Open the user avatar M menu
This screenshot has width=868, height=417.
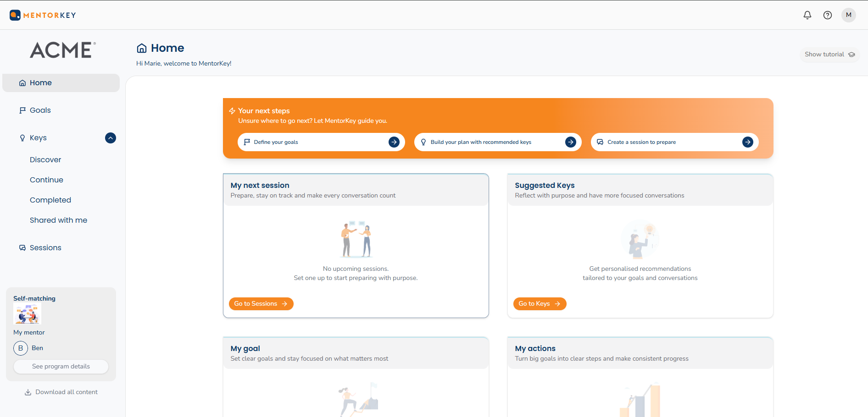point(849,15)
